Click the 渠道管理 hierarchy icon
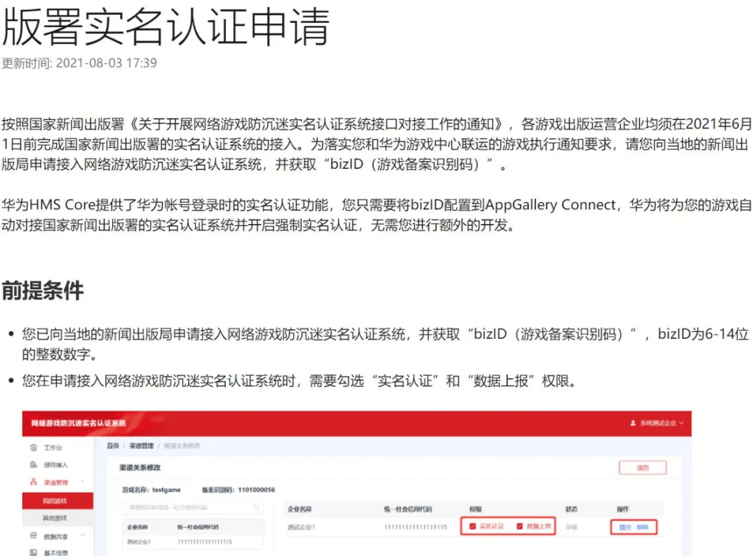 (x=33, y=482)
